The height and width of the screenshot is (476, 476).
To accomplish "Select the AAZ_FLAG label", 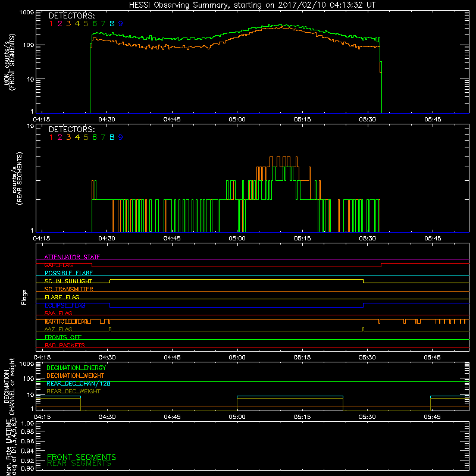I will coord(58,329).
